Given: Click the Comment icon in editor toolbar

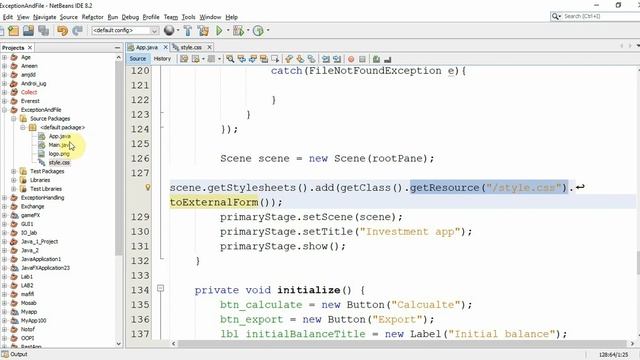Looking at the screenshot, I should pyautogui.click(x=376, y=59).
